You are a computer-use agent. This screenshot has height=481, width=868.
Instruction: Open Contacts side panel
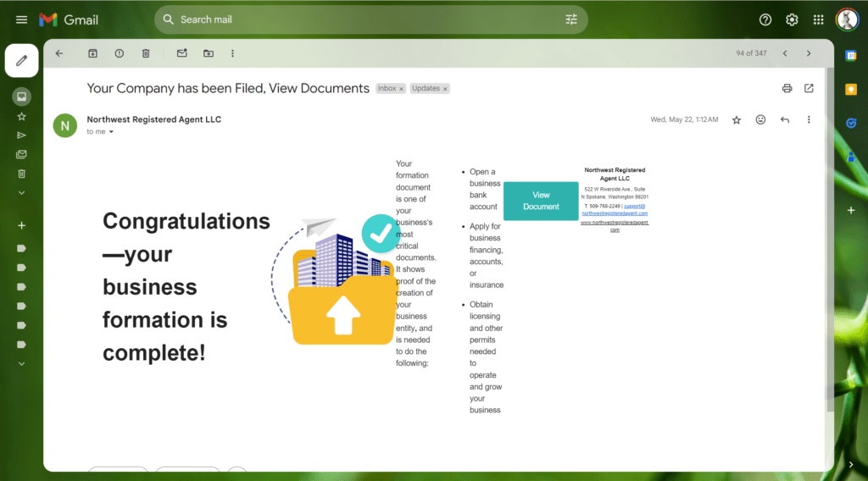(851, 158)
